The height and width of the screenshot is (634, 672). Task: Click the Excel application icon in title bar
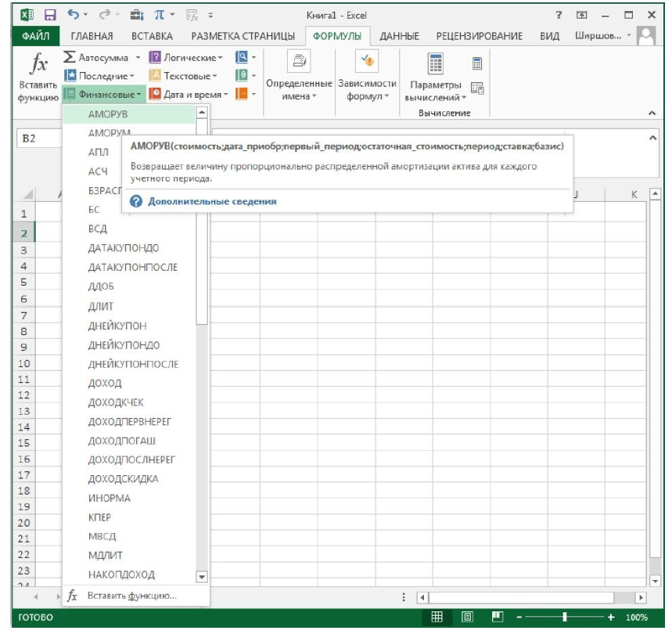pyautogui.click(x=27, y=15)
